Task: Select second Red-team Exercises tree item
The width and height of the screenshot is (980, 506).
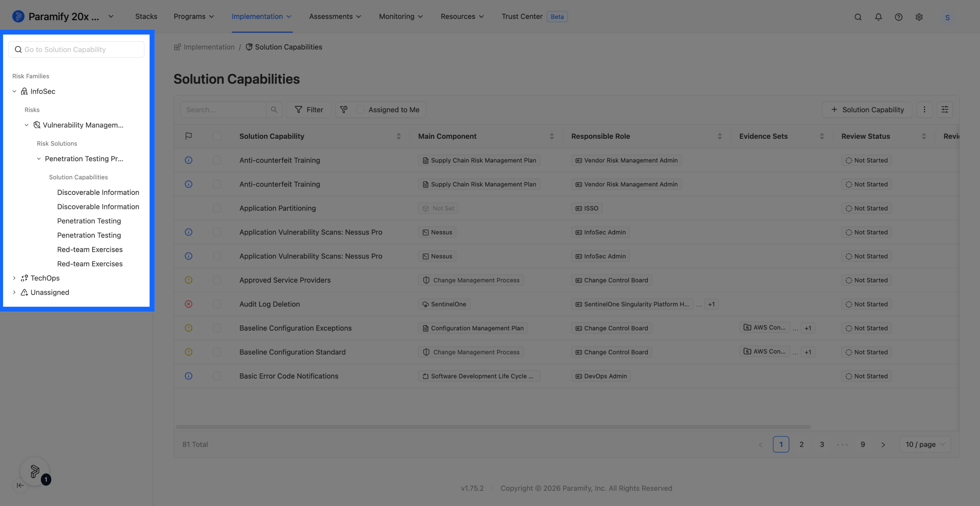Action: (x=90, y=264)
